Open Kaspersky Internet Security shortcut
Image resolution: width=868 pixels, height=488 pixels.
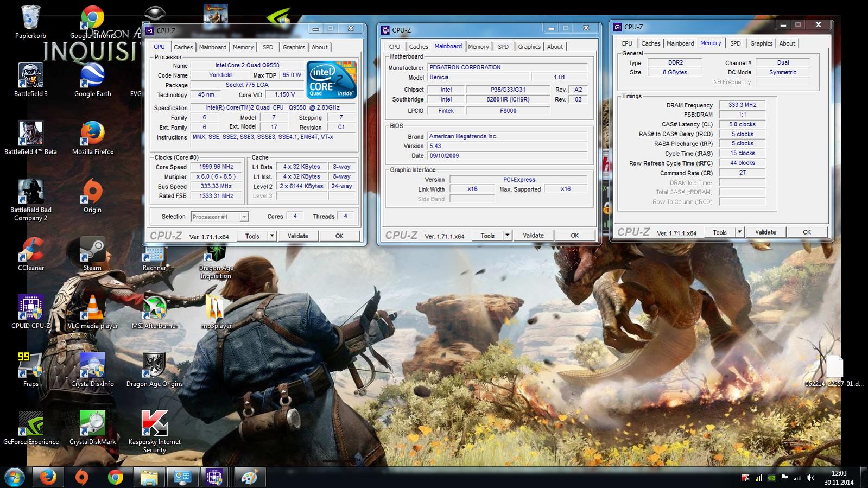tap(154, 433)
